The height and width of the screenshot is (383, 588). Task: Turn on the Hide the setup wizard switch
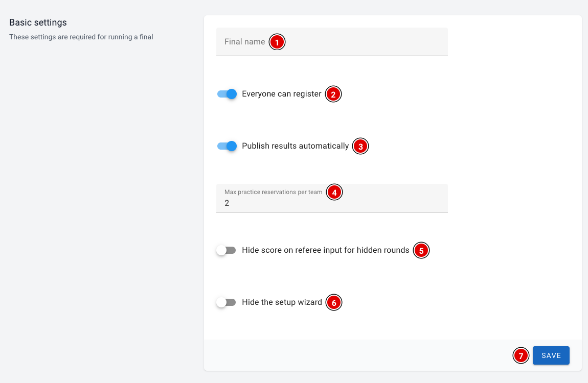coord(226,302)
